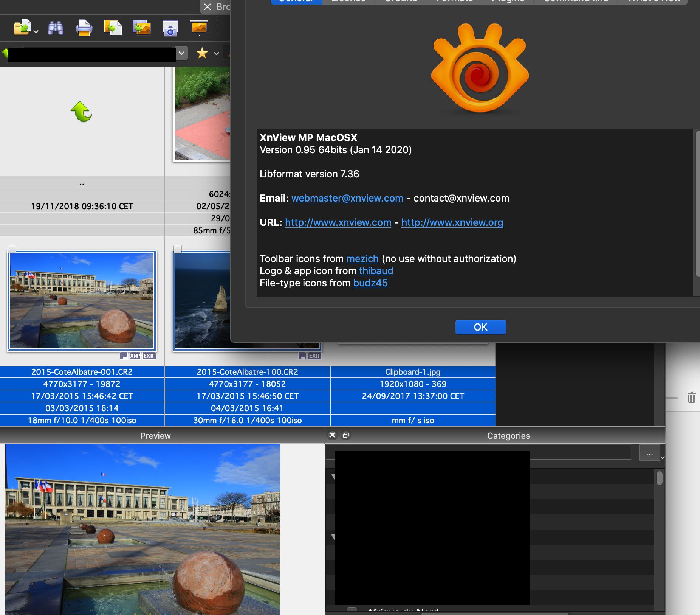Open the http://www.xnview.org link

click(452, 222)
